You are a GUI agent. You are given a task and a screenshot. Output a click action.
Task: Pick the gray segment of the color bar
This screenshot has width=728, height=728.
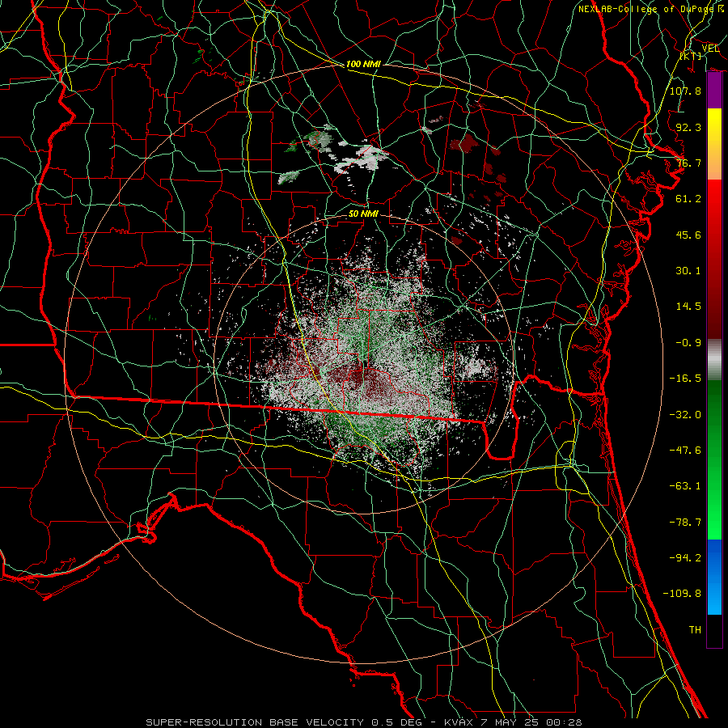[x=714, y=360]
